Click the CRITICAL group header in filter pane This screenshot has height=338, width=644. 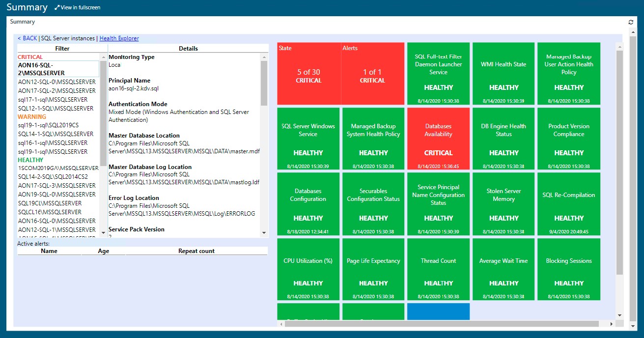click(31, 56)
